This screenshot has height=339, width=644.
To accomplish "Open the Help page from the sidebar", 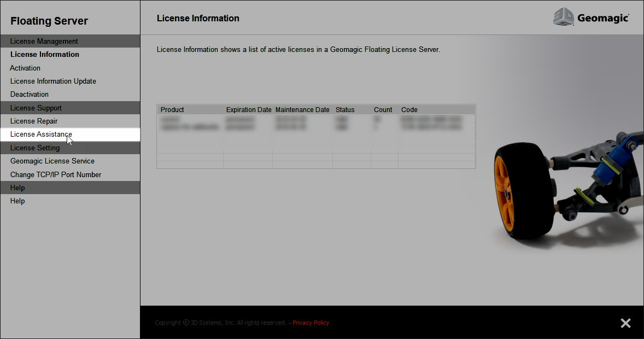I will [17, 201].
